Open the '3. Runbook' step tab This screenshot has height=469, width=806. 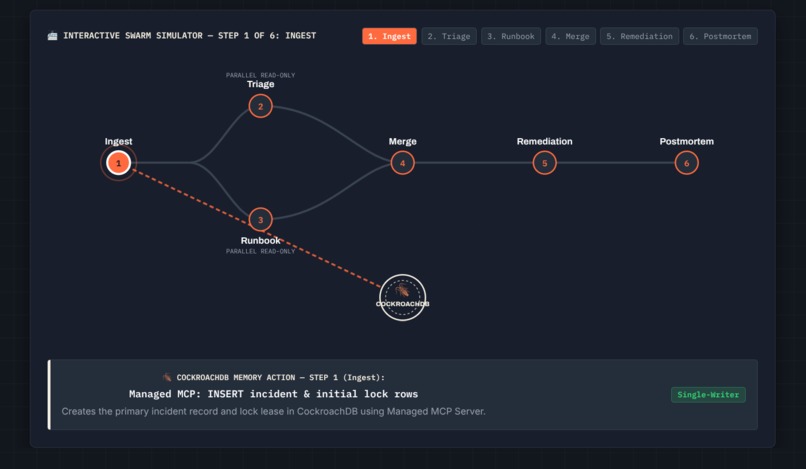[511, 36]
